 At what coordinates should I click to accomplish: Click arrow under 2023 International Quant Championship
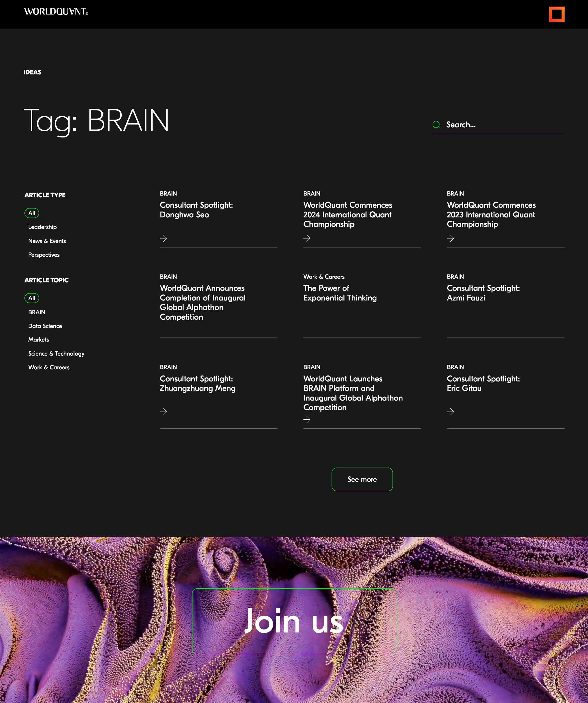tap(450, 238)
